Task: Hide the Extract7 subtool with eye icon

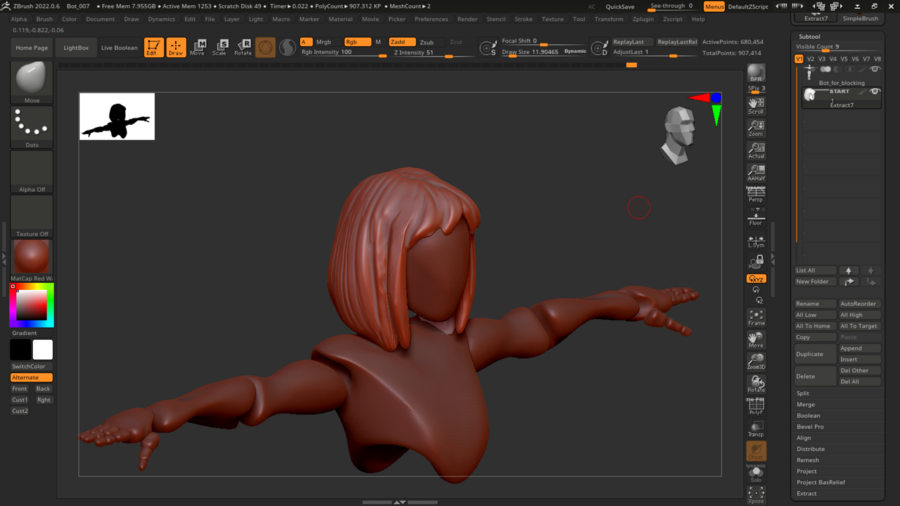Action: coord(875,92)
